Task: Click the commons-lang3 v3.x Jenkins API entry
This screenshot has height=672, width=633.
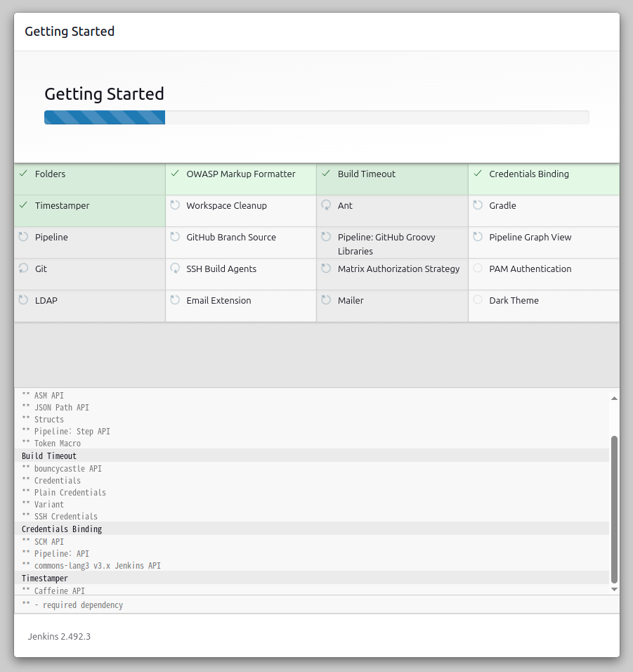Action: 97,565
